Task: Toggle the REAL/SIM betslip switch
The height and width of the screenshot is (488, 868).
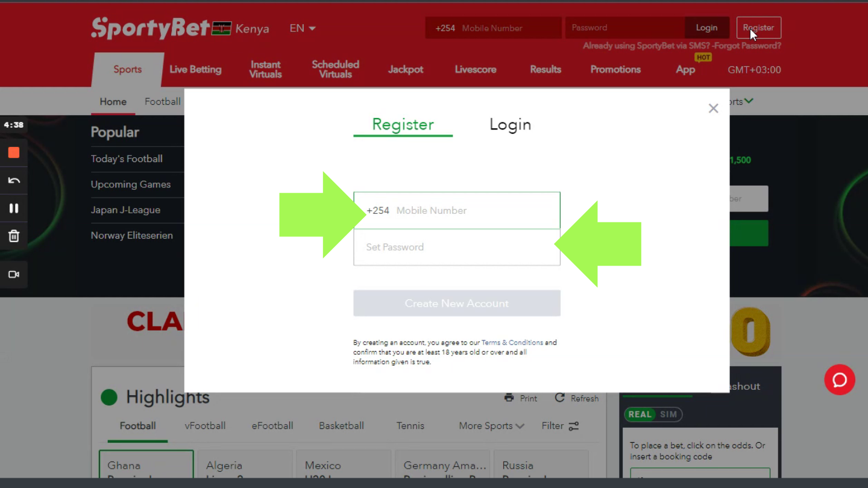Action: point(653,414)
